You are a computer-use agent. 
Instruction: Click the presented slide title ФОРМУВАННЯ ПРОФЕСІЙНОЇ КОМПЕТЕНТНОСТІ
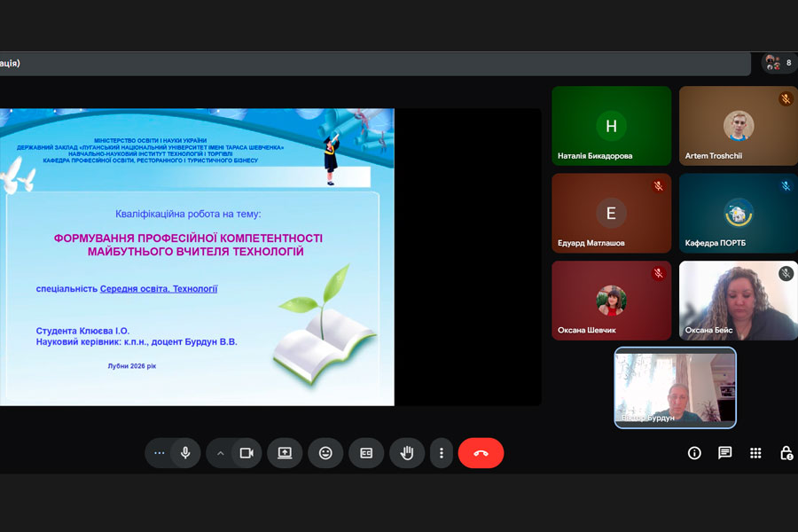point(188,239)
